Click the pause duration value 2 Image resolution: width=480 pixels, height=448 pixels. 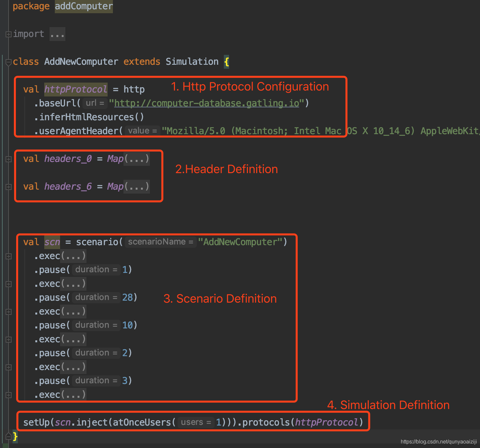pyautogui.click(x=125, y=353)
